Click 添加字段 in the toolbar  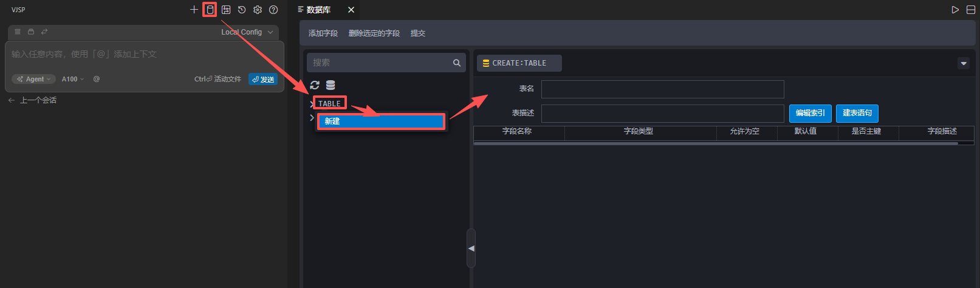click(323, 33)
